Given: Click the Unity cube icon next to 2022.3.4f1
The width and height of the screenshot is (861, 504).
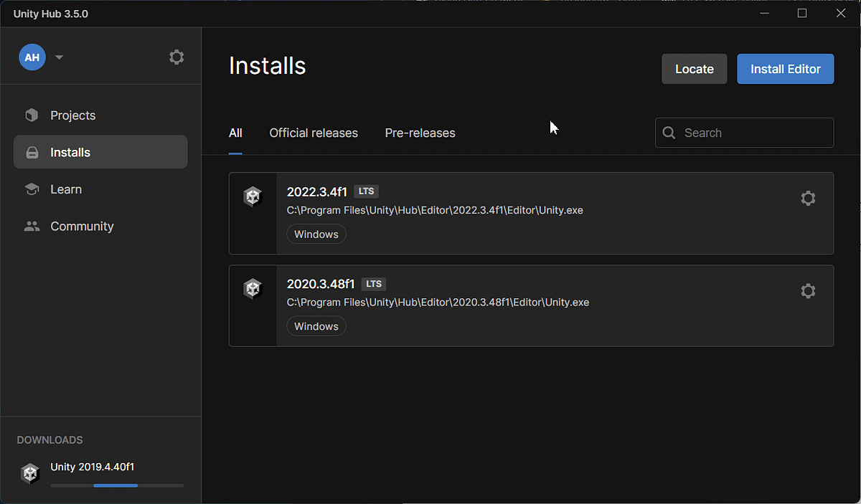Looking at the screenshot, I should tap(253, 196).
